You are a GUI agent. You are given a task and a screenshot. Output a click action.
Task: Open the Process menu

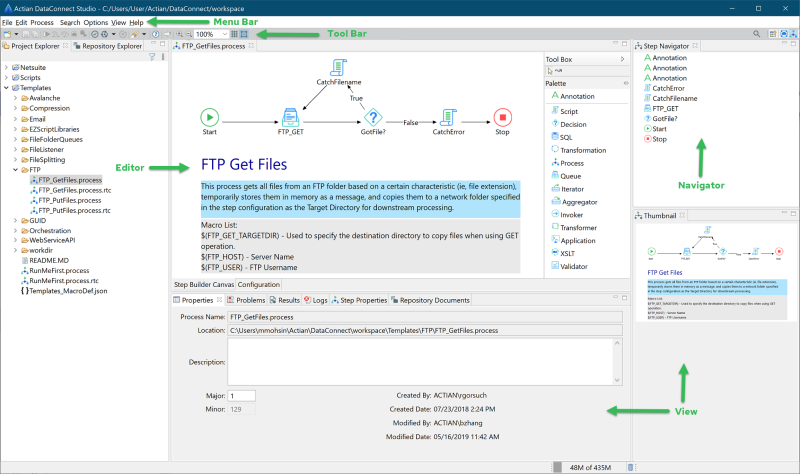pos(42,21)
